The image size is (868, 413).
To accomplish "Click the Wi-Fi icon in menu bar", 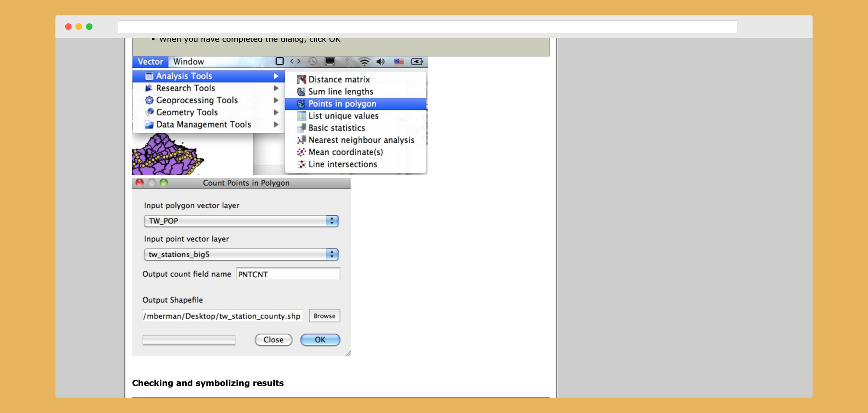I will point(364,62).
